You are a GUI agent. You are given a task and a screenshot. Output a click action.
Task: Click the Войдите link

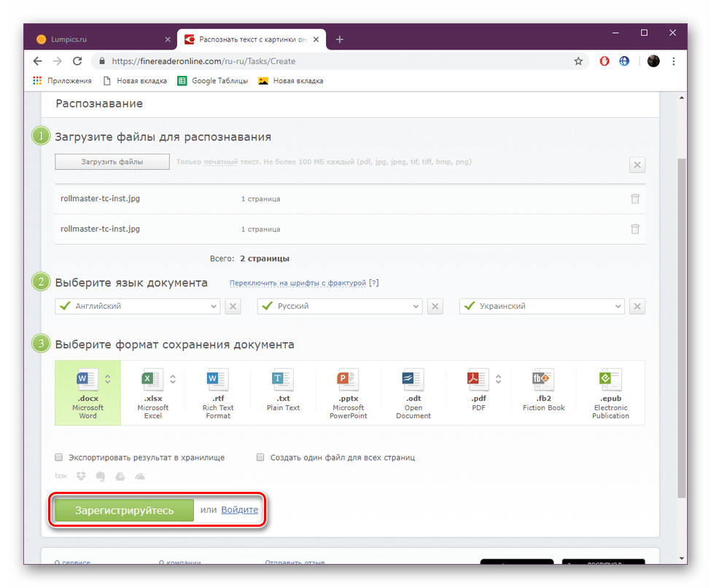240,510
